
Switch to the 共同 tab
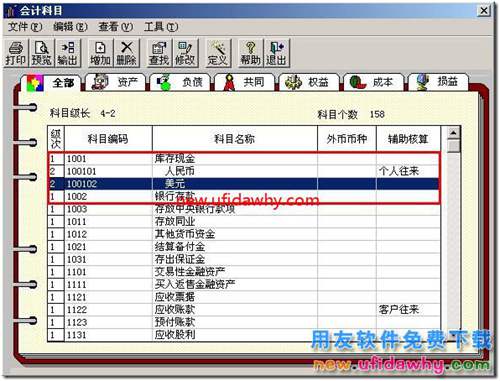click(x=244, y=82)
